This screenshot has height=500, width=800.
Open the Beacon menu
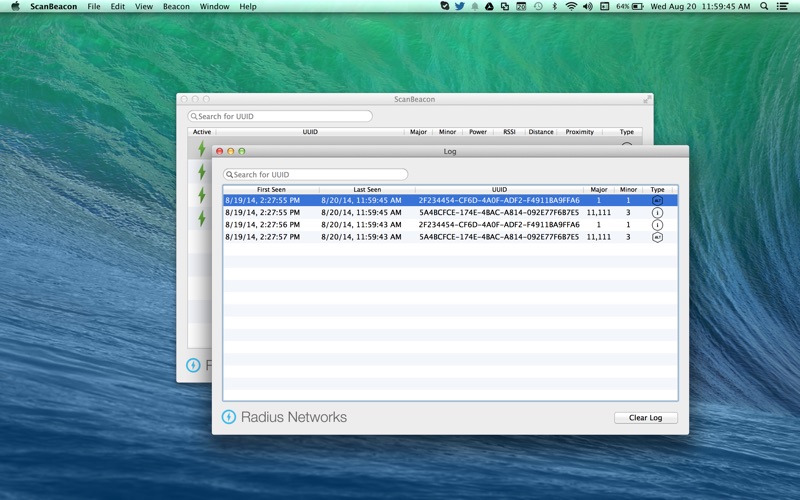(176, 7)
